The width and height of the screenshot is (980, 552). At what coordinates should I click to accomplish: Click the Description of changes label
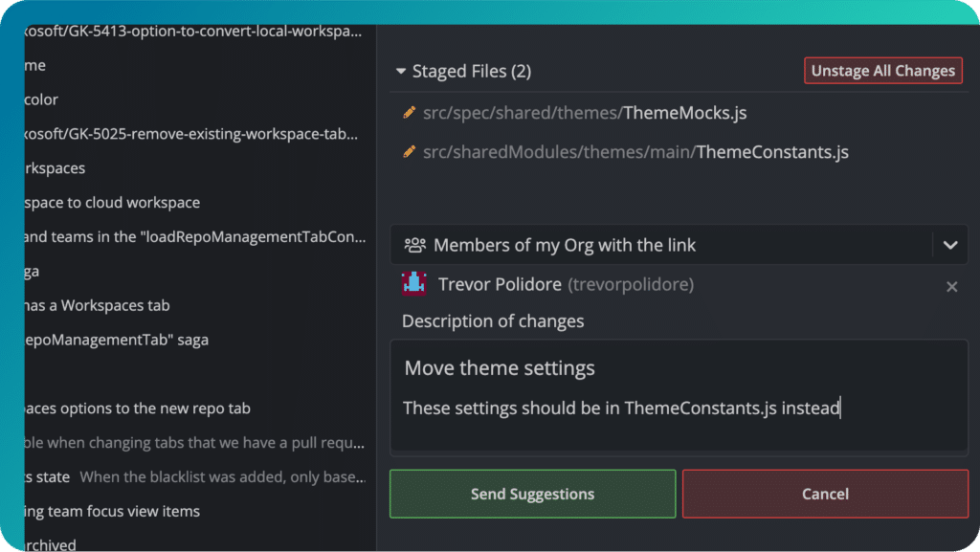tap(493, 320)
